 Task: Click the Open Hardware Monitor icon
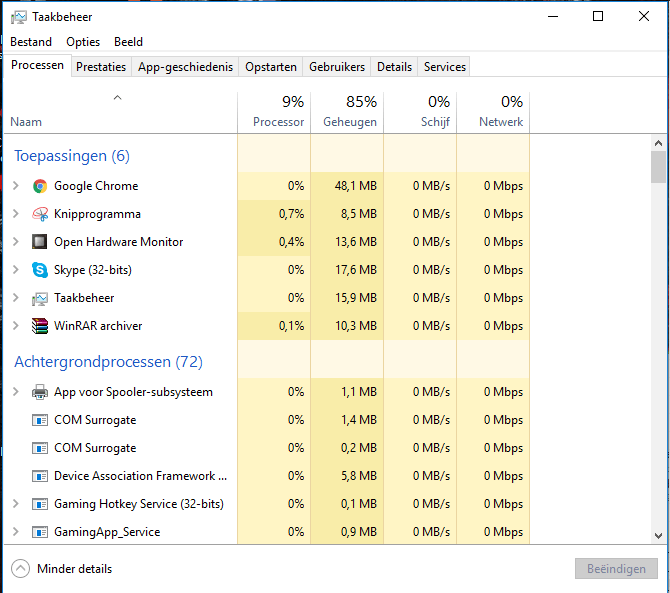pyautogui.click(x=40, y=242)
